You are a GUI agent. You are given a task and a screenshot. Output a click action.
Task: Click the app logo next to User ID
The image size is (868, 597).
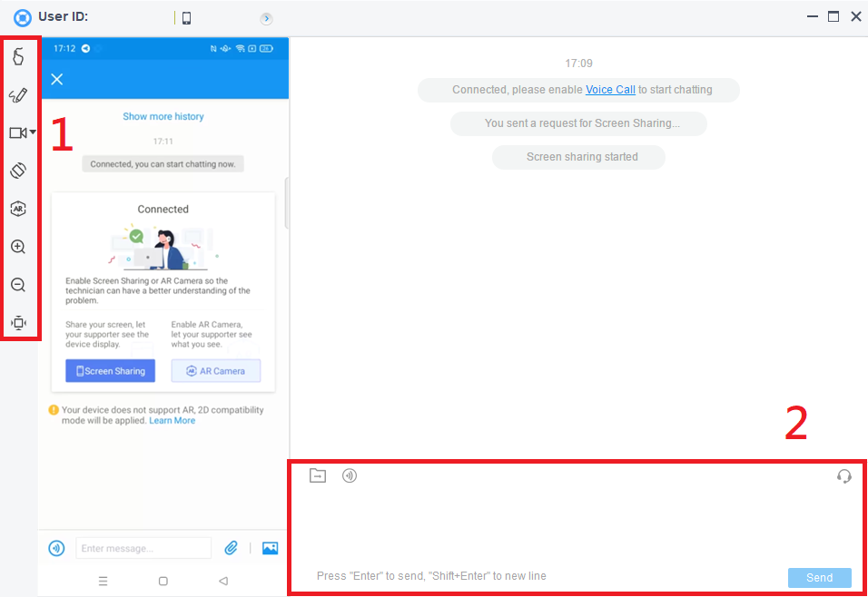pyautogui.click(x=23, y=18)
